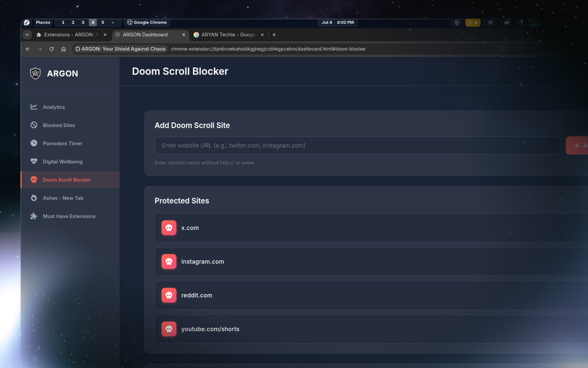588x368 pixels.
Task: Switch to workspace 2
Action: click(73, 22)
